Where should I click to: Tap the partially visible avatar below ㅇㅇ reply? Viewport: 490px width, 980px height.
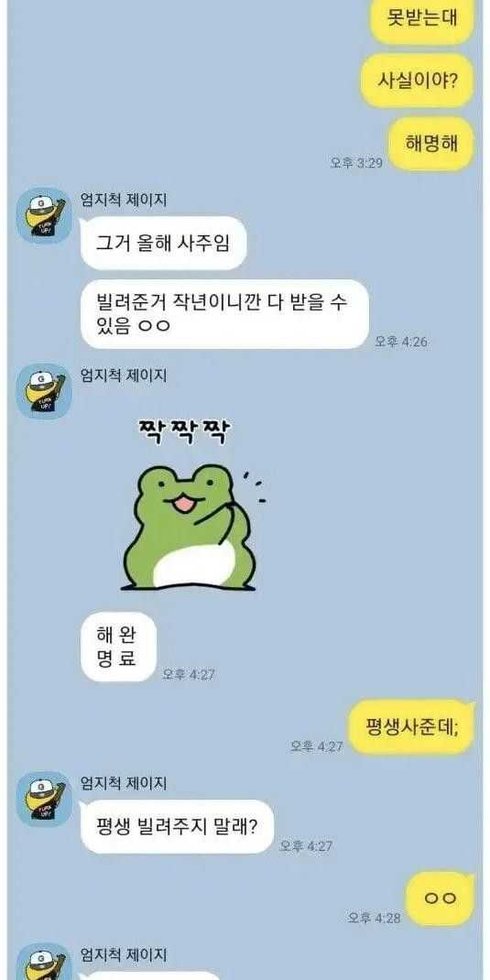click(44, 962)
